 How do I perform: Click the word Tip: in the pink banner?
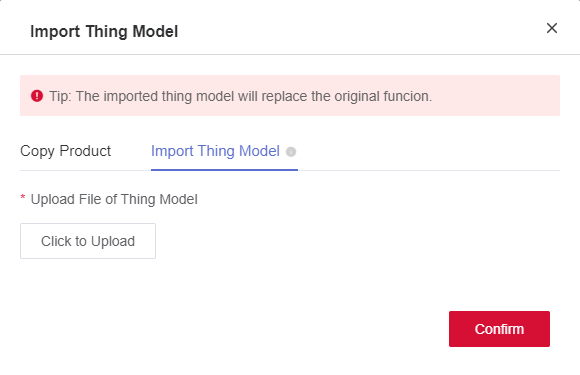click(60, 96)
